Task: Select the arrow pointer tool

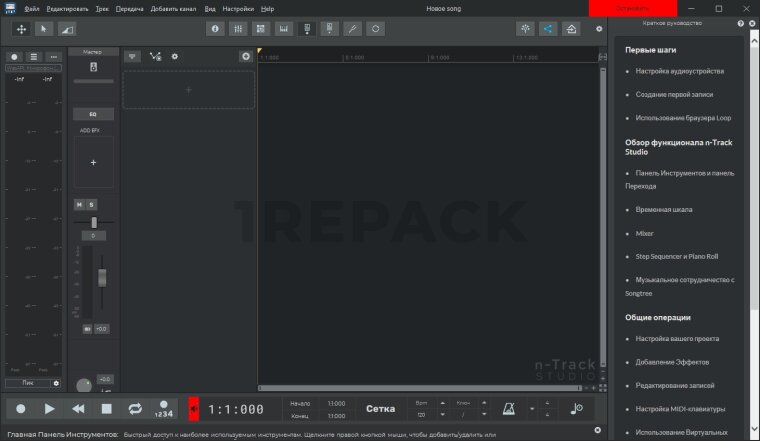Action: (x=45, y=29)
